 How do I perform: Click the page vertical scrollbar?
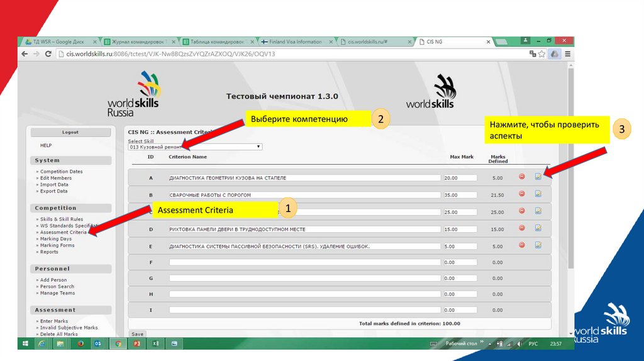point(570,169)
